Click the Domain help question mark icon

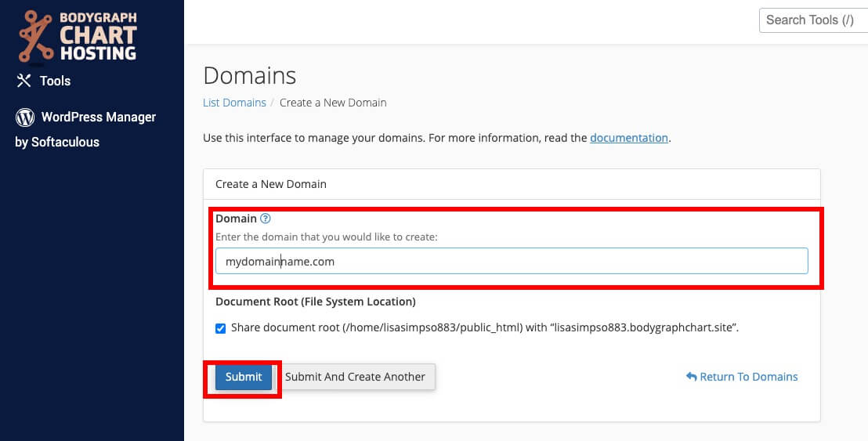point(265,219)
